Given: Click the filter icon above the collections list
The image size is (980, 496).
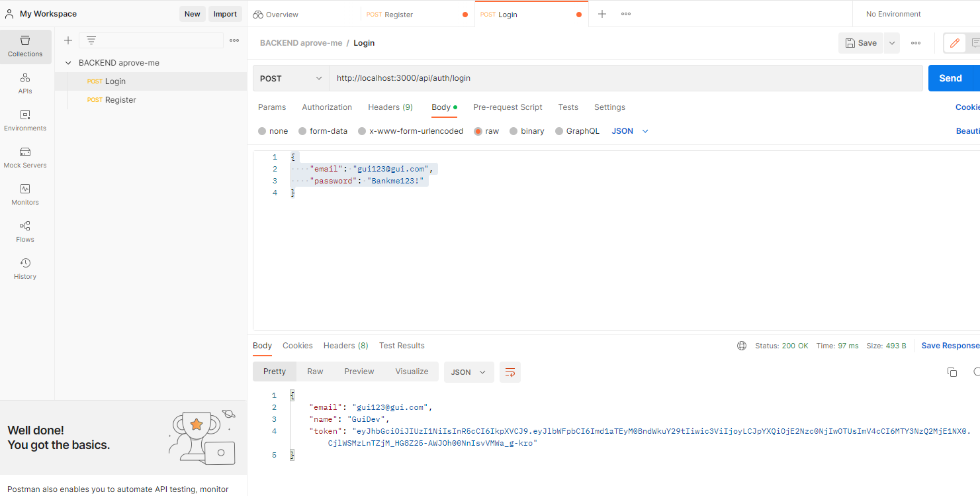Looking at the screenshot, I should (90, 40).
